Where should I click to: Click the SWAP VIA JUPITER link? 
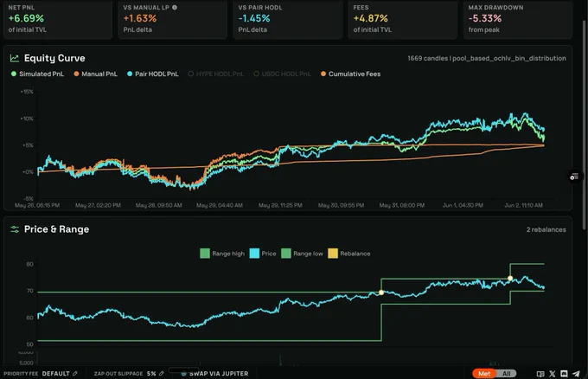[219, 374]
